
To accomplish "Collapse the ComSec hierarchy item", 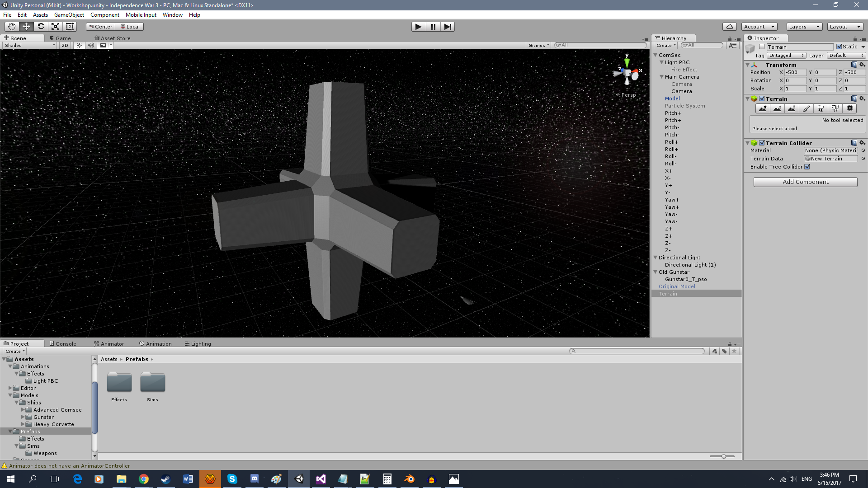I will pyautogui.click(x=656, y=55).
